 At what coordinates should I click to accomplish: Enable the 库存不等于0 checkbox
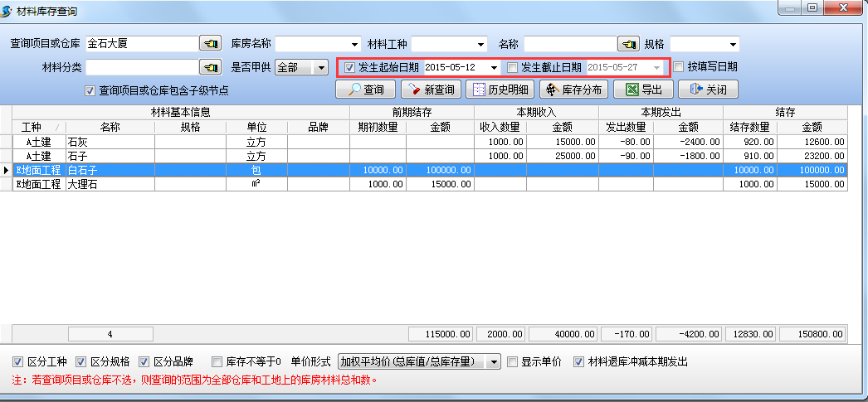pos(217,362)
